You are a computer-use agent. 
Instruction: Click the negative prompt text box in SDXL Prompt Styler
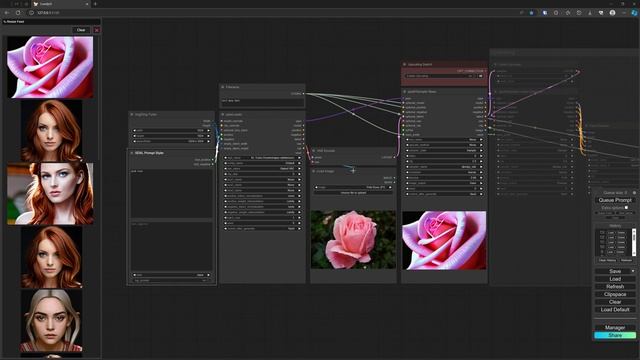[171, 246]
